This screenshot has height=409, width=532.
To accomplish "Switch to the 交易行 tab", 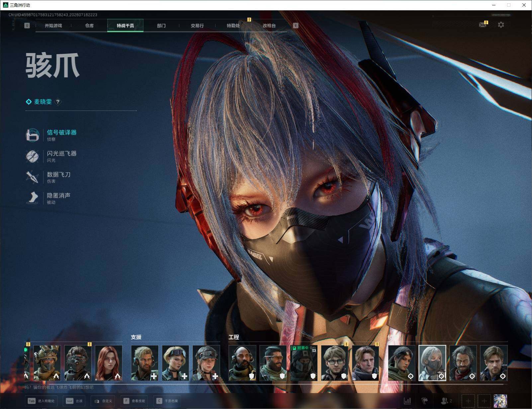I will 197,26.
